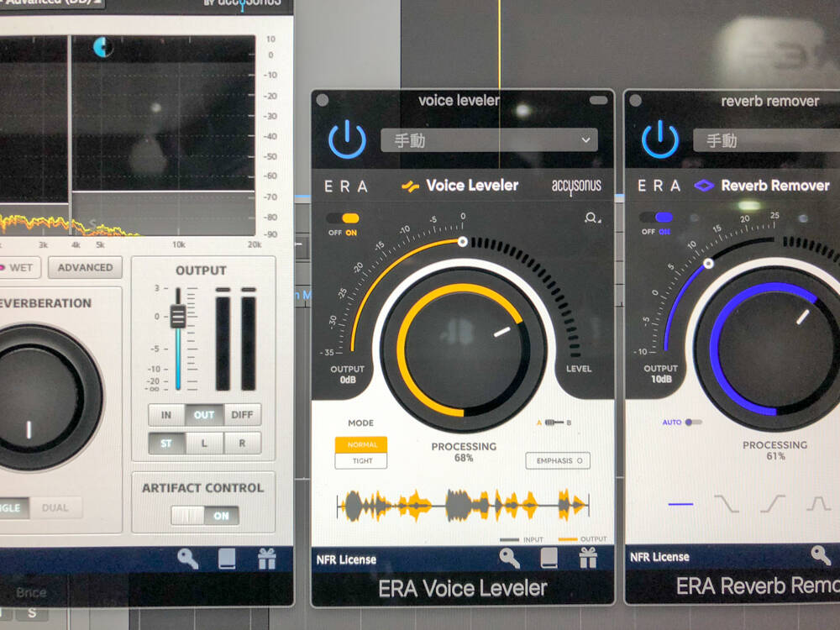Select ST stereo channel button
Image resolution: width=840 pixels, height=630 pixels.
166,444
